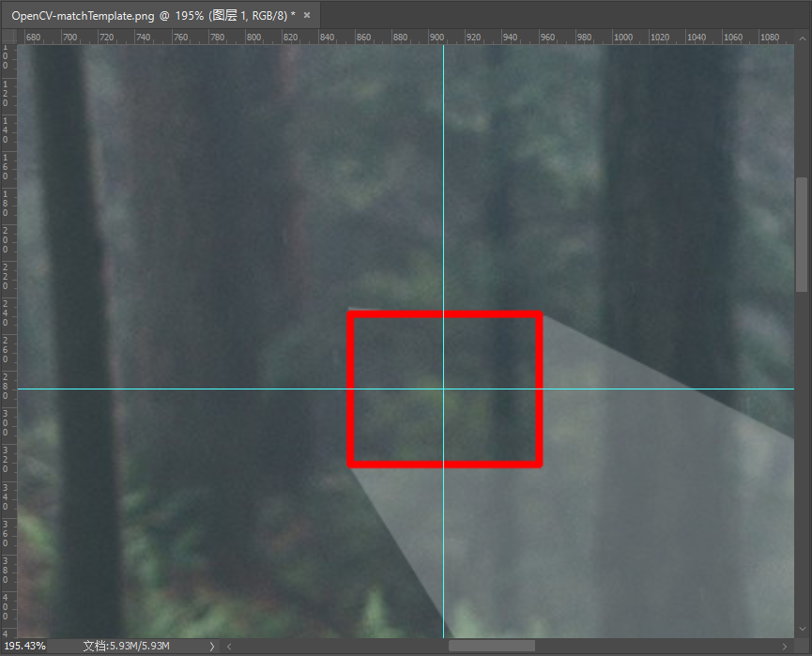Click the 1000 mark on horizontal ruler
This screenshot has height=656, width=812.
tap(622, 38)
